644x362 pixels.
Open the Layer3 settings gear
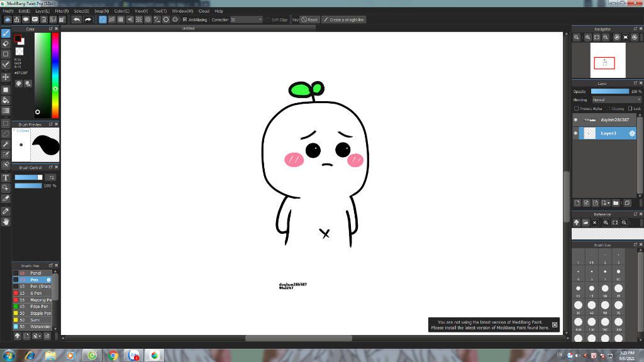(x=631, y=133)
